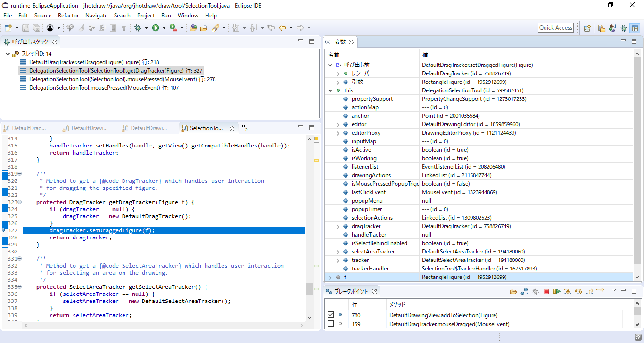The height and width of the screenshot is (343, 644).
Task: Click the open folder icon in breakpoints toolbar
Action: pyautogui.click(x=513, y=292)
